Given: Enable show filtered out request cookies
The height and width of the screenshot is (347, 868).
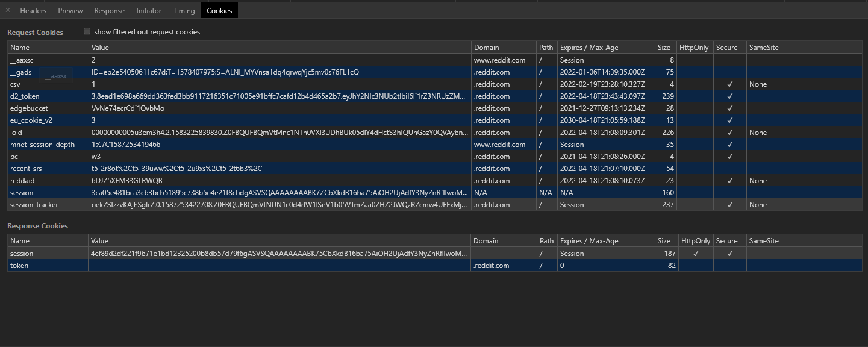Looking at the screenshot, I should pos(87,31).
